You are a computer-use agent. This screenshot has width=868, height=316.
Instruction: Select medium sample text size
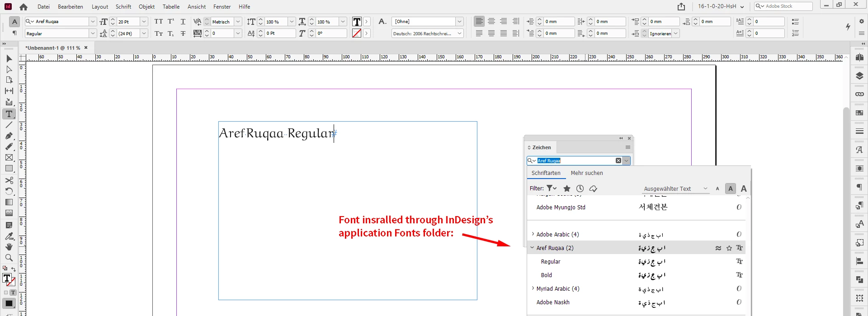(731, 189)
